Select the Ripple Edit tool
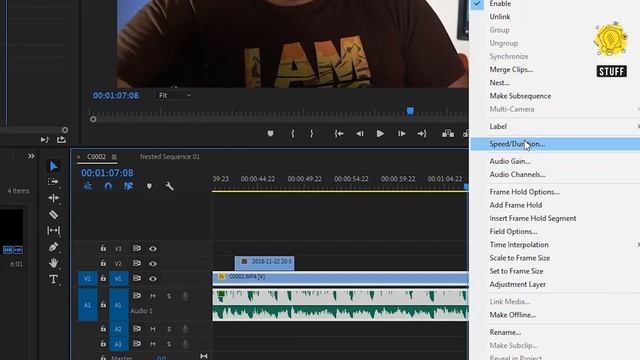This screenshot has height=360, width=640. tap(53, 198)
